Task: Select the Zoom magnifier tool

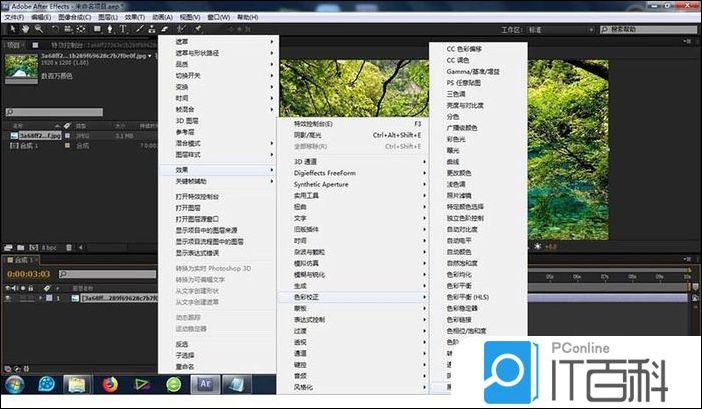Action: click(x=38, y=29)
